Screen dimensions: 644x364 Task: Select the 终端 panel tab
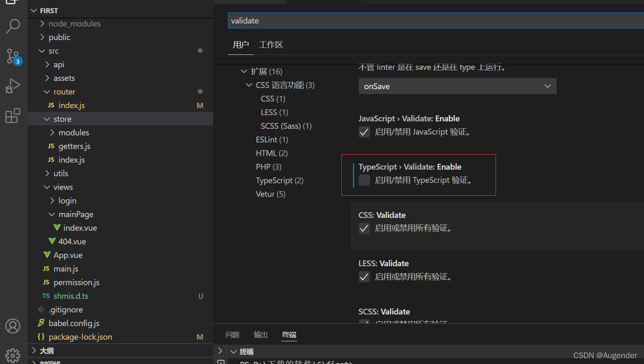tap(289, 335)
